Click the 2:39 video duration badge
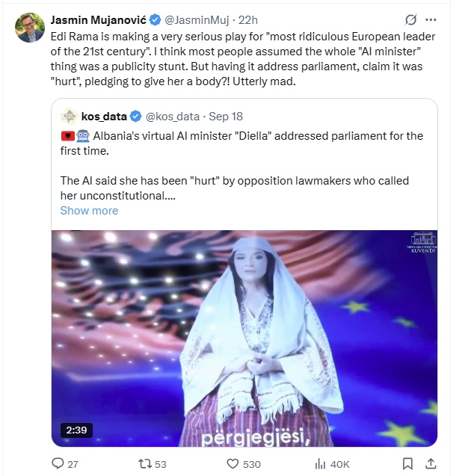The image size is (471, 476). [76, 430]
